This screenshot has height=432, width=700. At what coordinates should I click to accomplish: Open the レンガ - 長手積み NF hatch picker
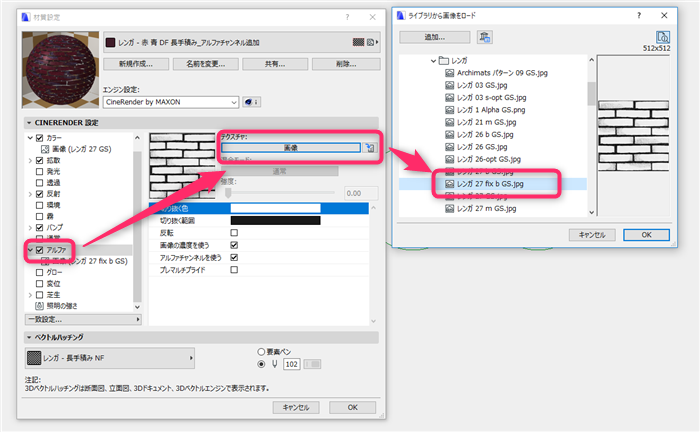click(110, 358)
